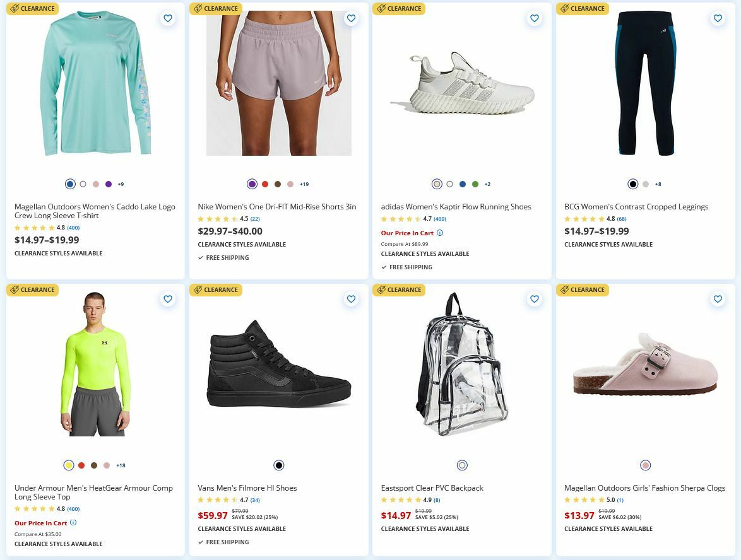This screenshot has height=560, width=741.
Task: Expand the +19 extra colors for Nike shorts
Action: coord(304,184)
